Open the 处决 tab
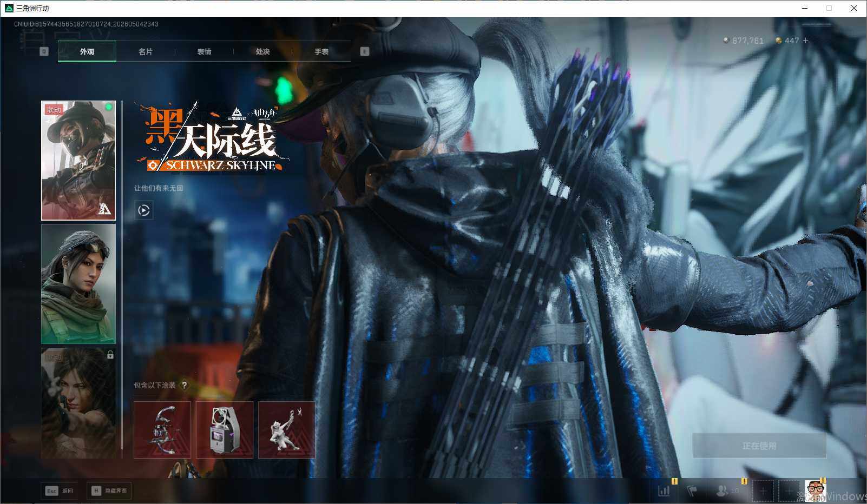The width and height of the screenshot is (867, 504). (262, 51)
